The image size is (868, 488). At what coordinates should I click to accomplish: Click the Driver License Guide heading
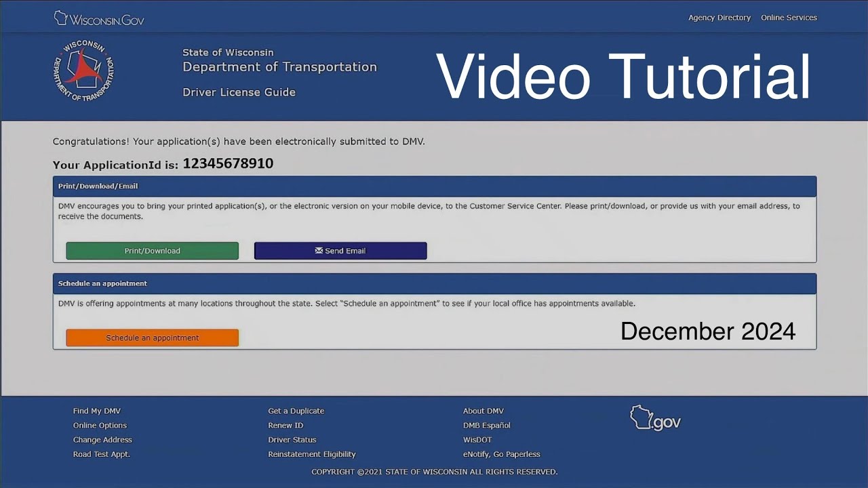point(239,92)
